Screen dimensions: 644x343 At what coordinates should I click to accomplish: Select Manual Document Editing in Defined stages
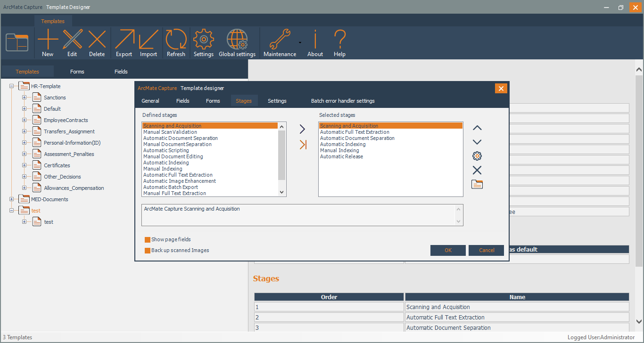(x=173, y=156)
